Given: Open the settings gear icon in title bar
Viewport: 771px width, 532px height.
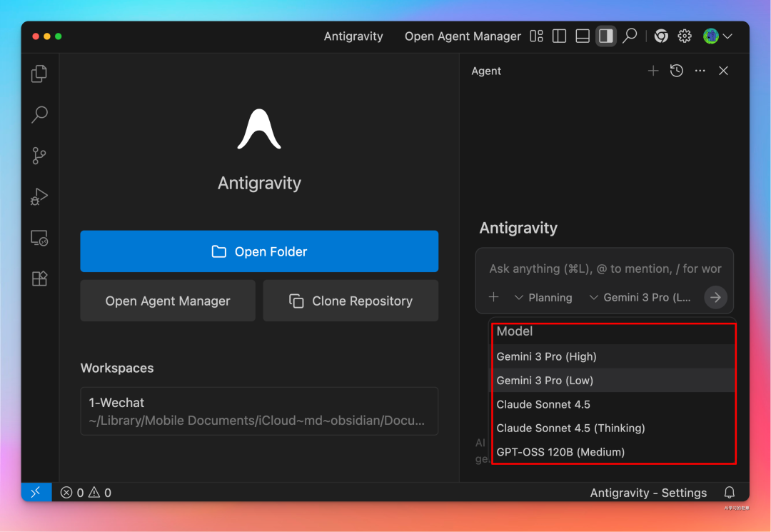Looking at the screenshot, I should point(685,36).
